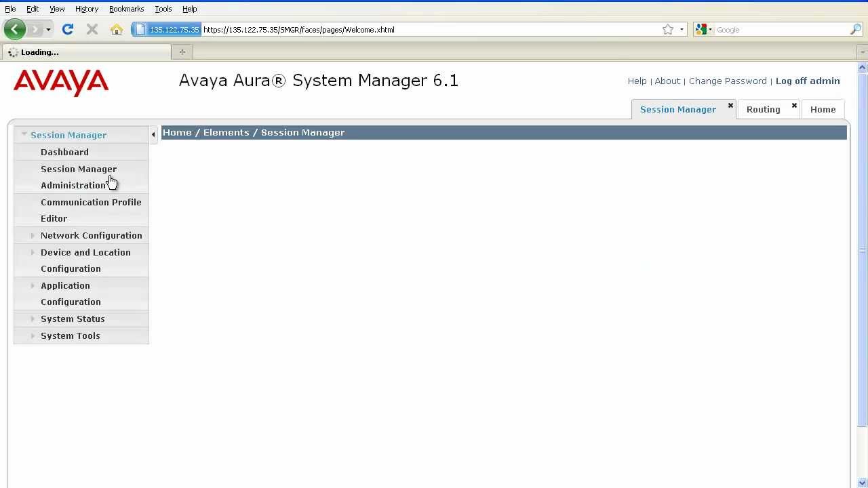The image size is (868, 488).
Task: Close the Routing tab
Action: [794, 105]
